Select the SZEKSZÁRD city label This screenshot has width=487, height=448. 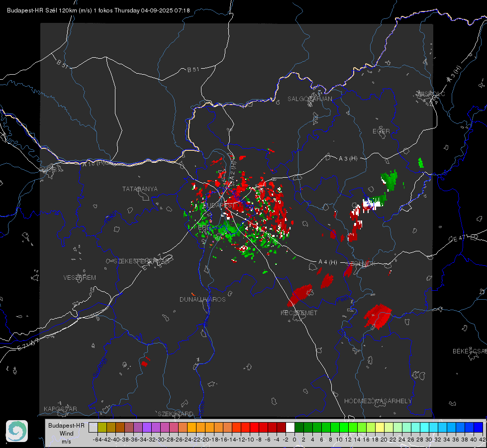pyautogui.click(x=176, y=414)
